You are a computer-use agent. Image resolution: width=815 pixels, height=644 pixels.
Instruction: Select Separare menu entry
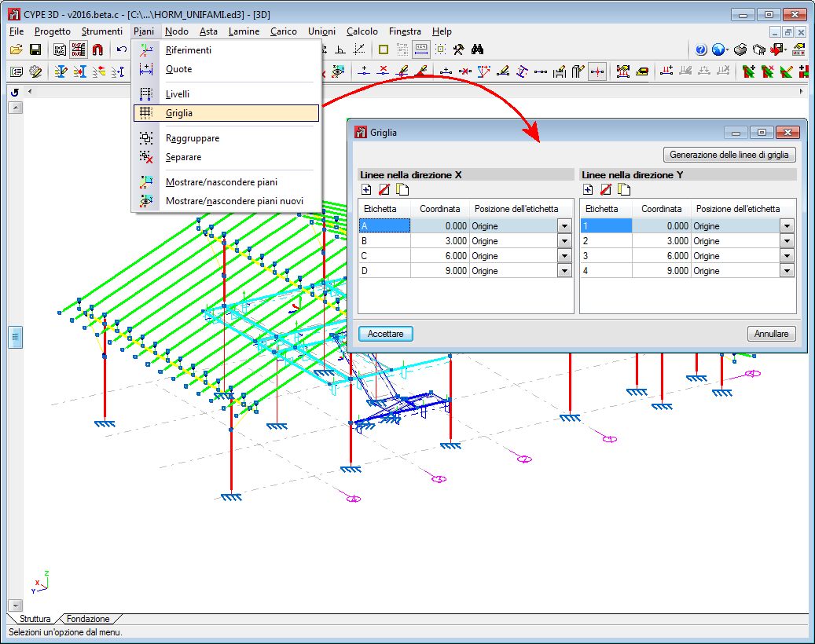pos(226,157)
